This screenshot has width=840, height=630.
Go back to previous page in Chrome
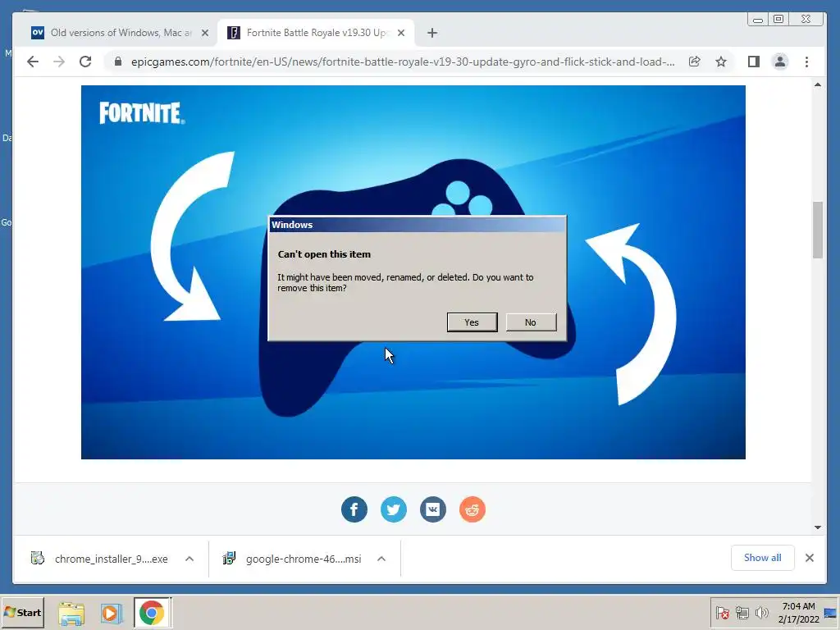[x=33, y=62]
